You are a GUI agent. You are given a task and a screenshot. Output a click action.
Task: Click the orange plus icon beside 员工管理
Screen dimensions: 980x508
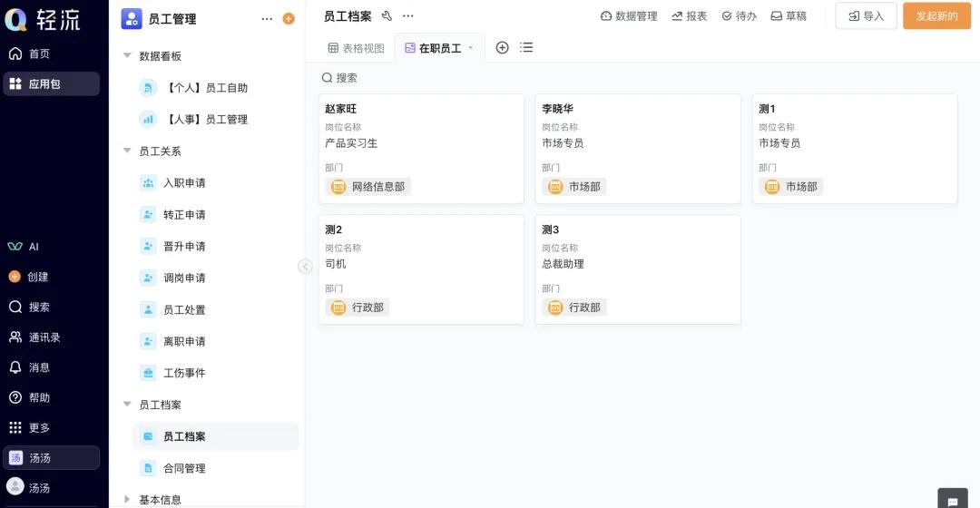(289, 19)
